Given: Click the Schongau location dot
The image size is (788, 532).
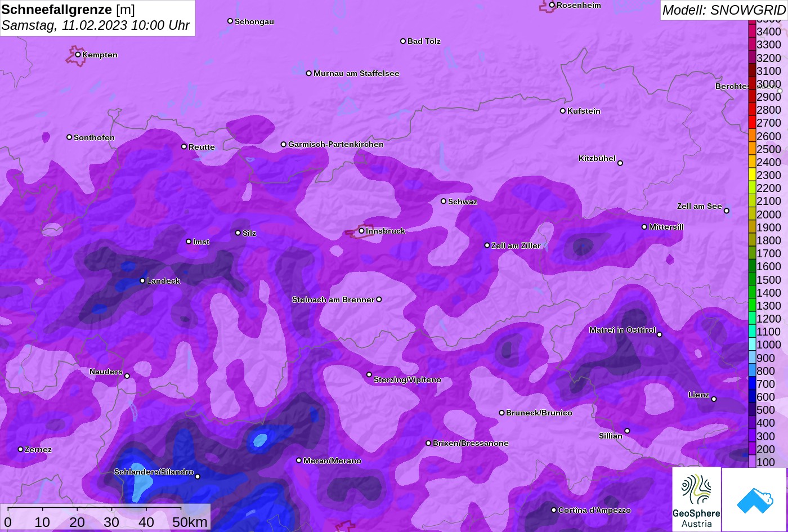Looking at the screenshot, I should point(230,21).
